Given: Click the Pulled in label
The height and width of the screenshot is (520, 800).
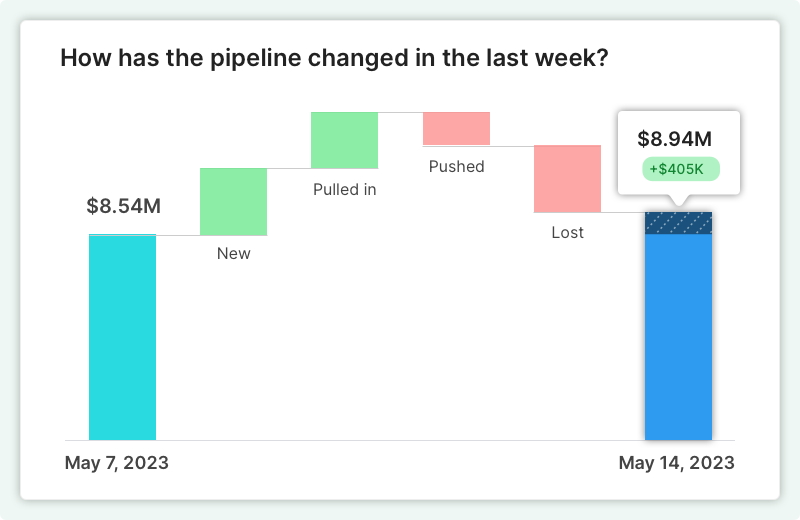Looking at the screenshot, I should (x=344, y=189).
